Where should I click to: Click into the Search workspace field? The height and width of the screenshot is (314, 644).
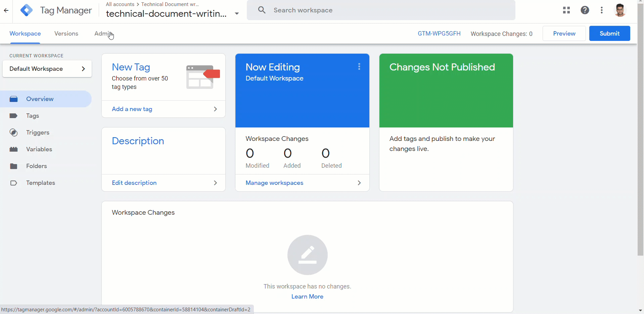(381, 10)
